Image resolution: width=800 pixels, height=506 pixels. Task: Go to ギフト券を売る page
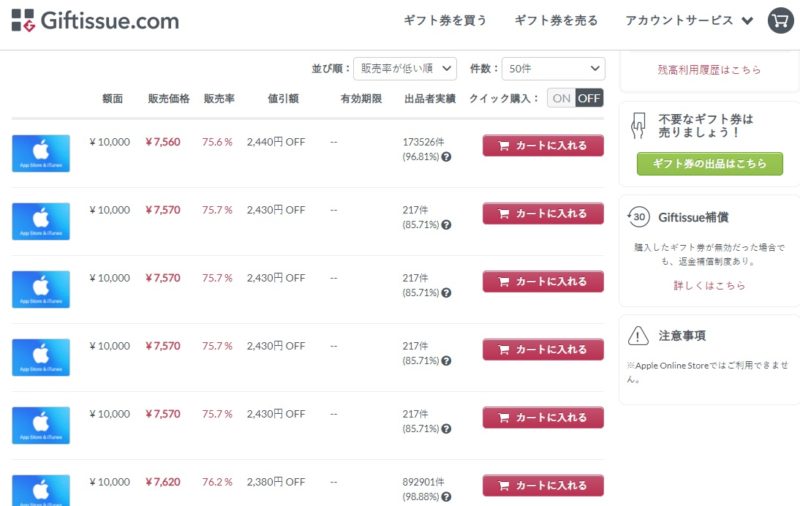556,20
